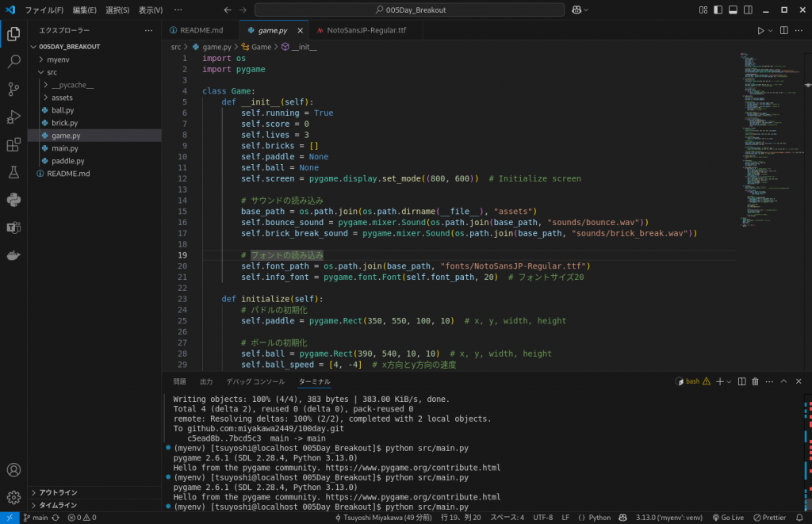Toggle the primary side bar visibility

[x=718, y=10]
